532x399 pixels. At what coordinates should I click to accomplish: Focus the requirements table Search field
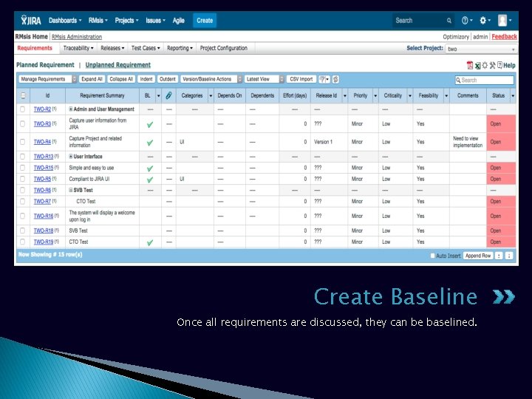[x=485, y=80]
